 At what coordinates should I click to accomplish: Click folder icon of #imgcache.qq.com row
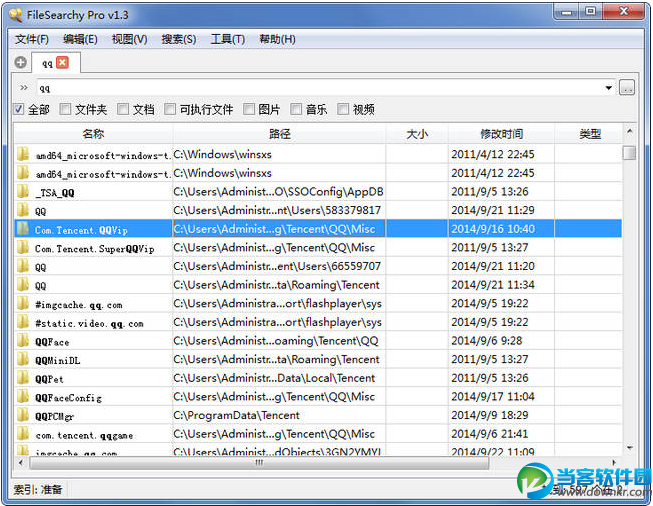click(x=23, y=304)
